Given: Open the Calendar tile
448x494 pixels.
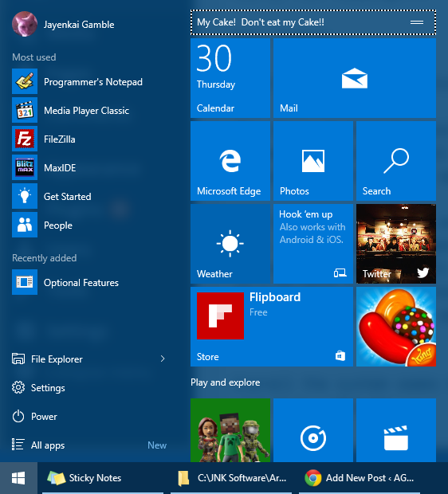Looking at the screenshot, I should coord(230,78).
